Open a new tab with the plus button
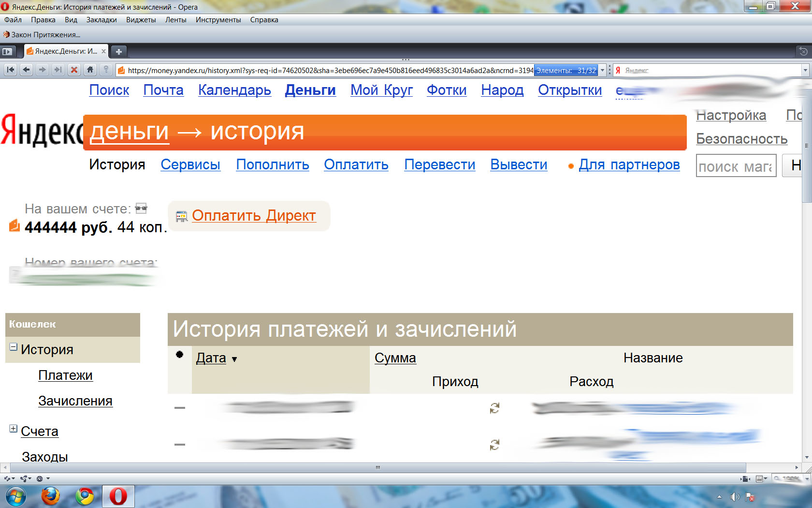The image size is (812, 508). tap(118, 51)
